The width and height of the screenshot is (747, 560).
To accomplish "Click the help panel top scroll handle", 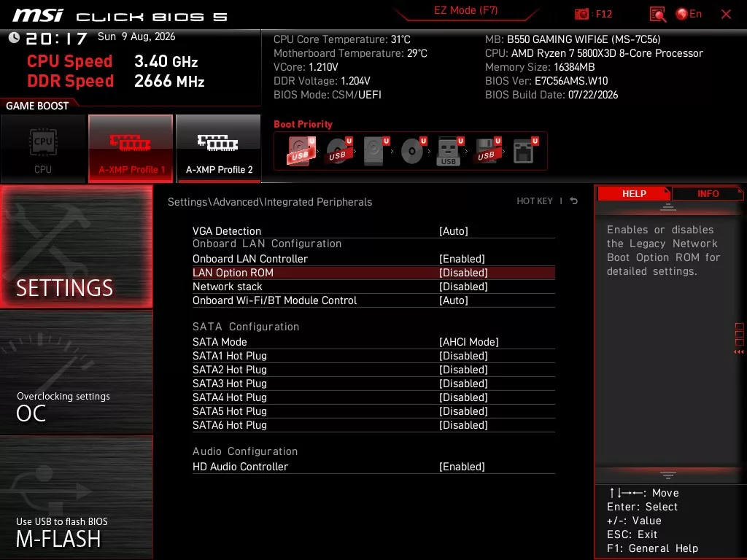I will click(x=668, y=206).
